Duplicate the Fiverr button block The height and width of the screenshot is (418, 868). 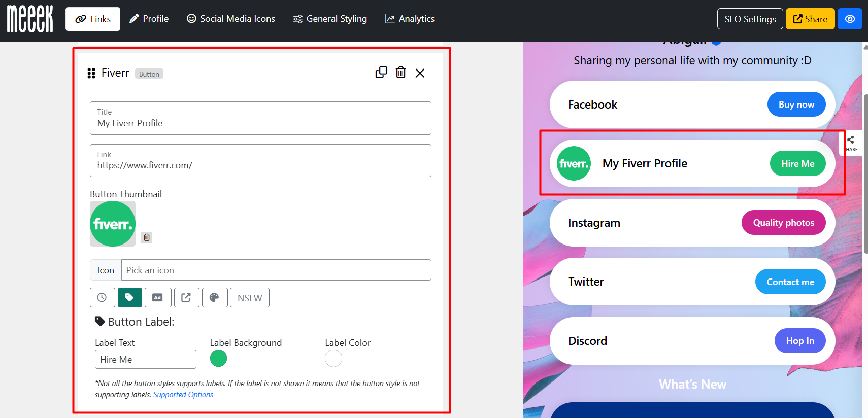(x=381, y=73)
